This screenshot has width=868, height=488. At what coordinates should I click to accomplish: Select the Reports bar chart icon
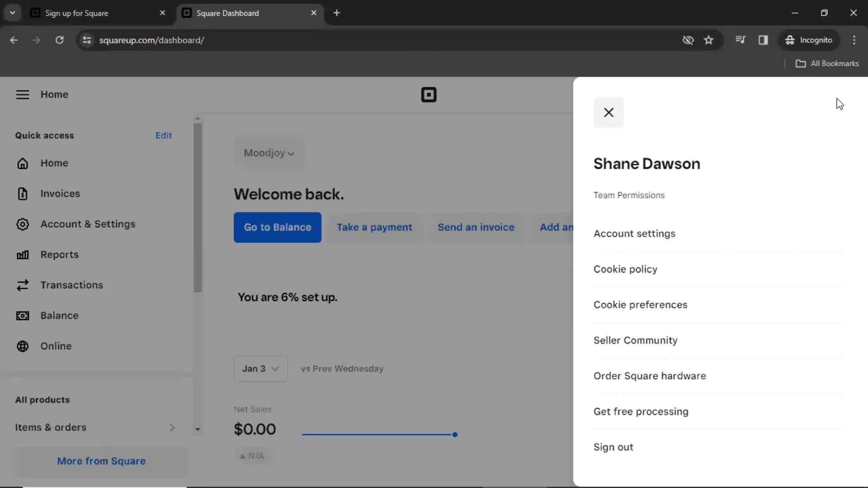tap(22, 254)
